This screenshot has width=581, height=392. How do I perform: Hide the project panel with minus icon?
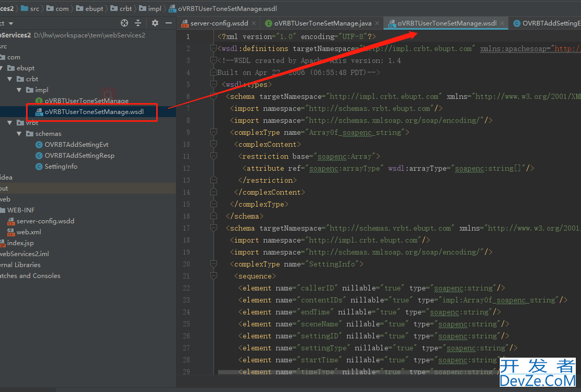169,23
